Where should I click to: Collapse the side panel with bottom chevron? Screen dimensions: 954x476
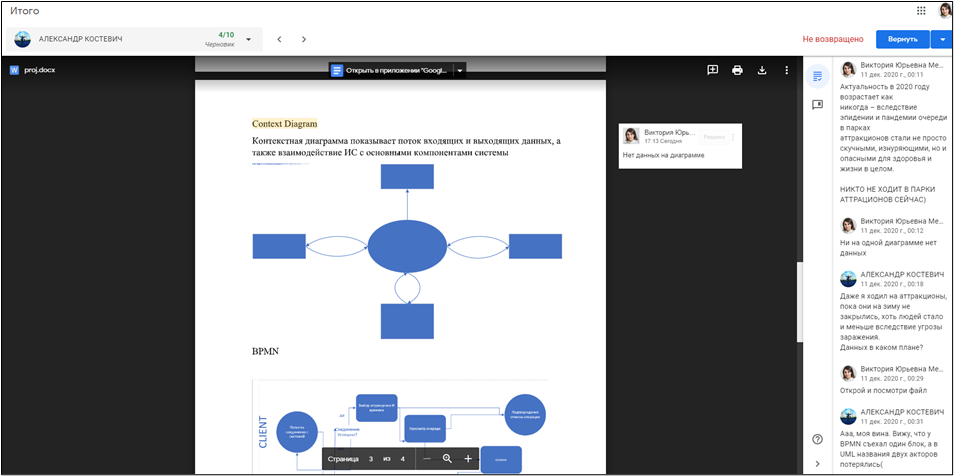[817, 463]
